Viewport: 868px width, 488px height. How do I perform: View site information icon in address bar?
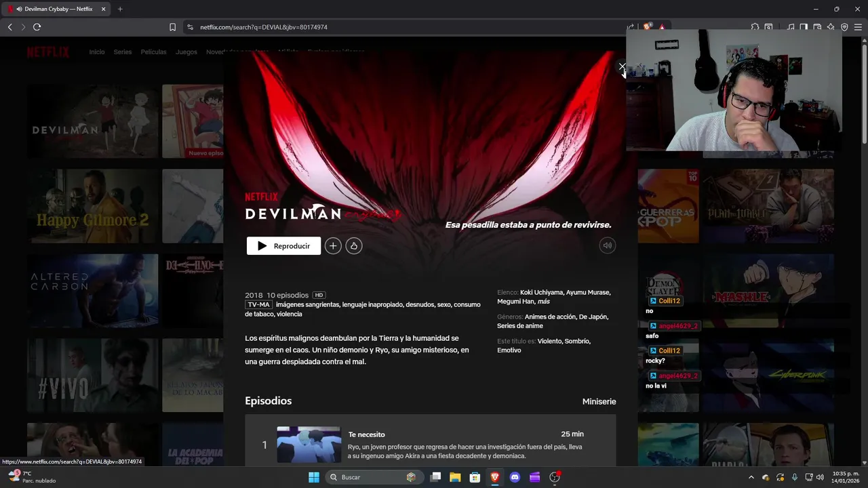coord(189,27)
